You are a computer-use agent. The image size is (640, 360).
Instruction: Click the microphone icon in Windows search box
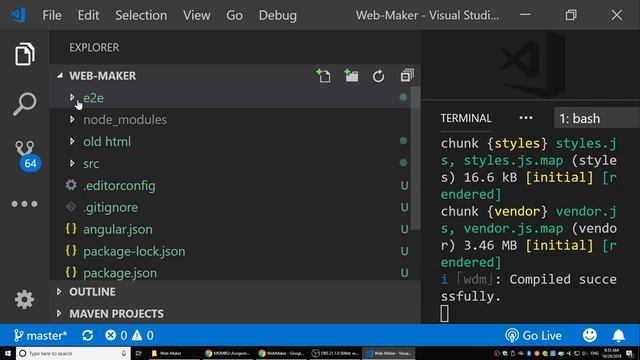124,353
